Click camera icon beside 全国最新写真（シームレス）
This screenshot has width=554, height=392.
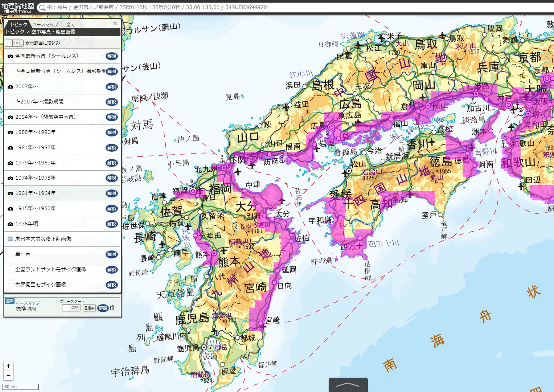click(x=10, y=56)
